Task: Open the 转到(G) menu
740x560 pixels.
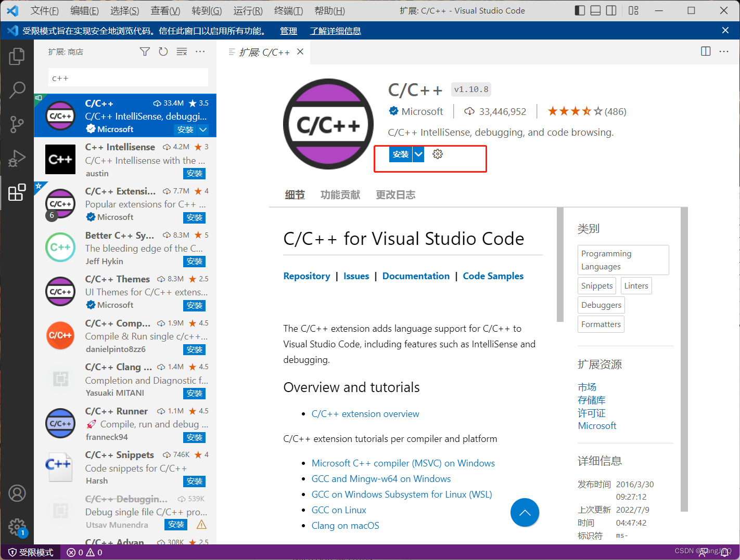Action: point(207,10)
